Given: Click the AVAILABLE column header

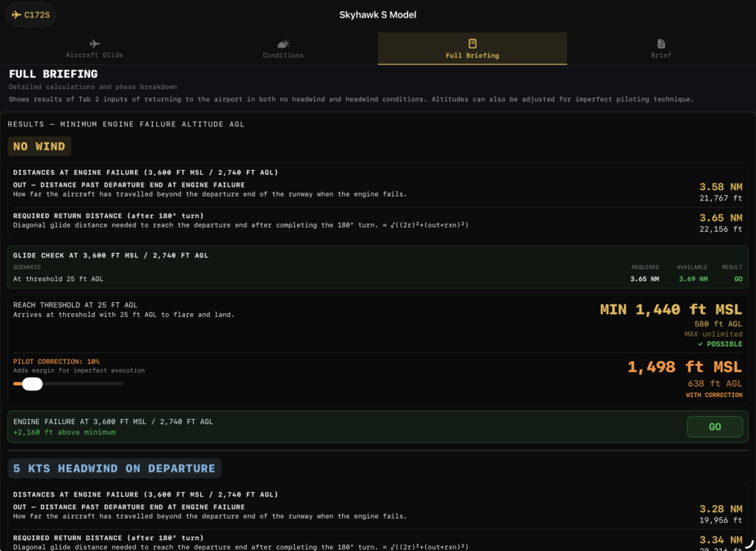Looking at the screenshot, I should click(692, 267).
